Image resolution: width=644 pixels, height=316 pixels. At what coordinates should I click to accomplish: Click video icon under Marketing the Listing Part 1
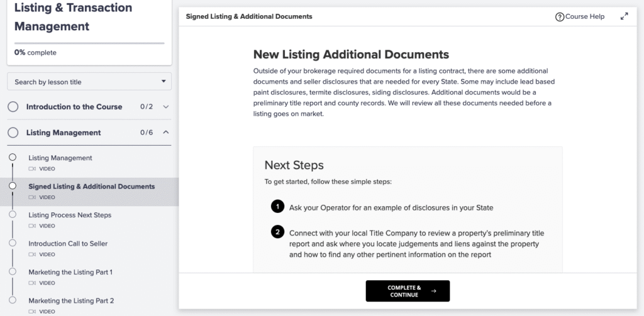click(32, 283)
